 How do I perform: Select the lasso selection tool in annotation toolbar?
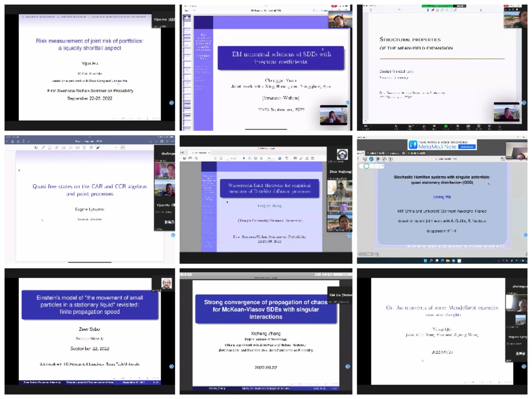71,148
